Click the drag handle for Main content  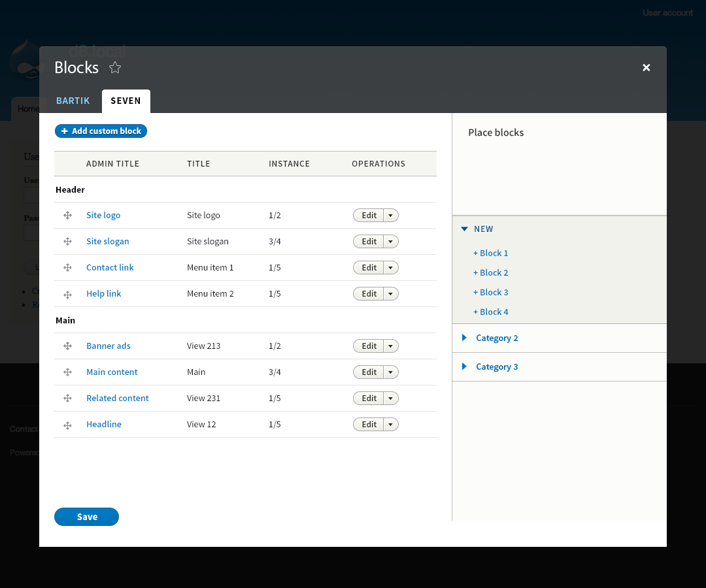pos(67,372)
